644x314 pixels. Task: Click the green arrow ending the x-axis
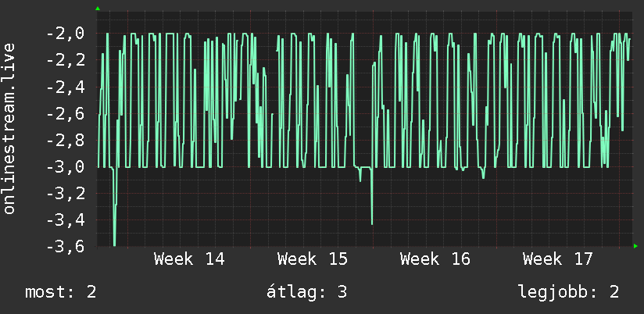[x=635, y=246]
